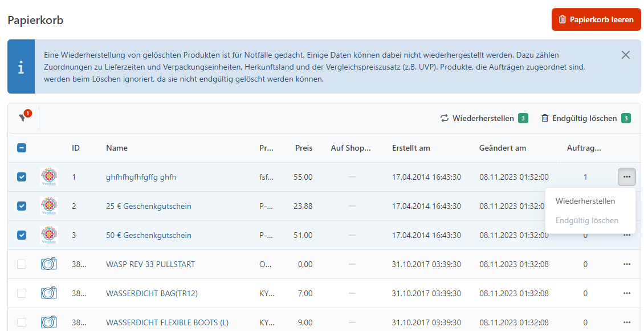
Task: Click product thumbnail of 25 € Geschenkgutschein
Action: 49,206
